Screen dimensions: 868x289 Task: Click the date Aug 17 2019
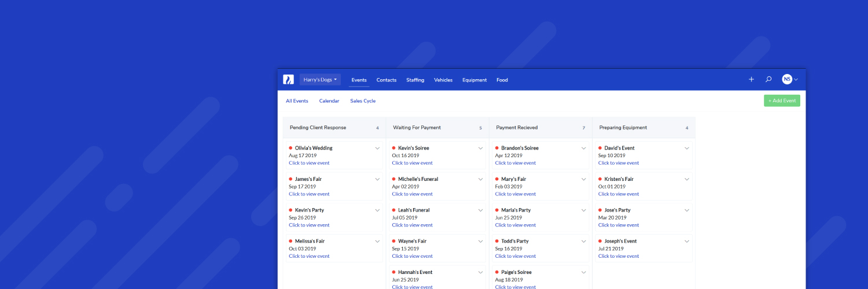303,155
